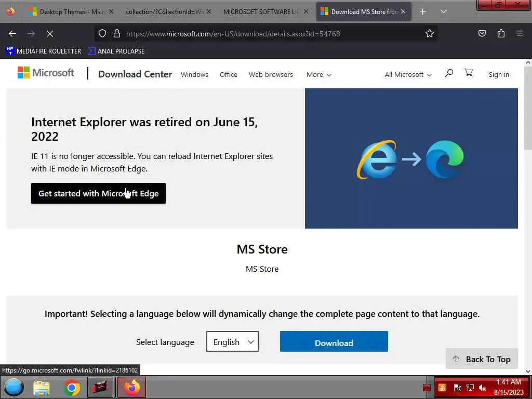Click the IE to Edge banner image

(411, 158)
